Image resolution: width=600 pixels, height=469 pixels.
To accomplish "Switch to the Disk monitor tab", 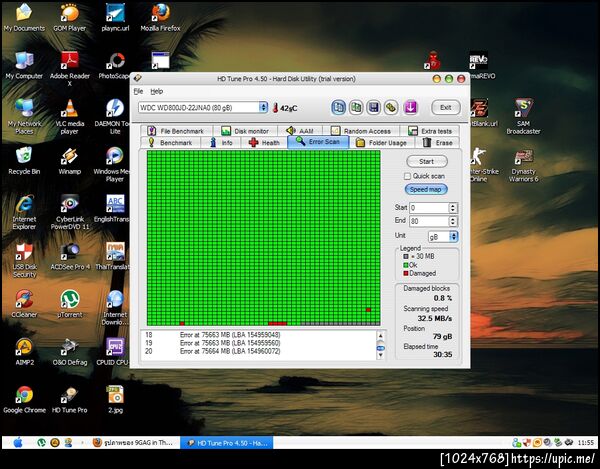I will pyautogui.click(x=245, y=131).
